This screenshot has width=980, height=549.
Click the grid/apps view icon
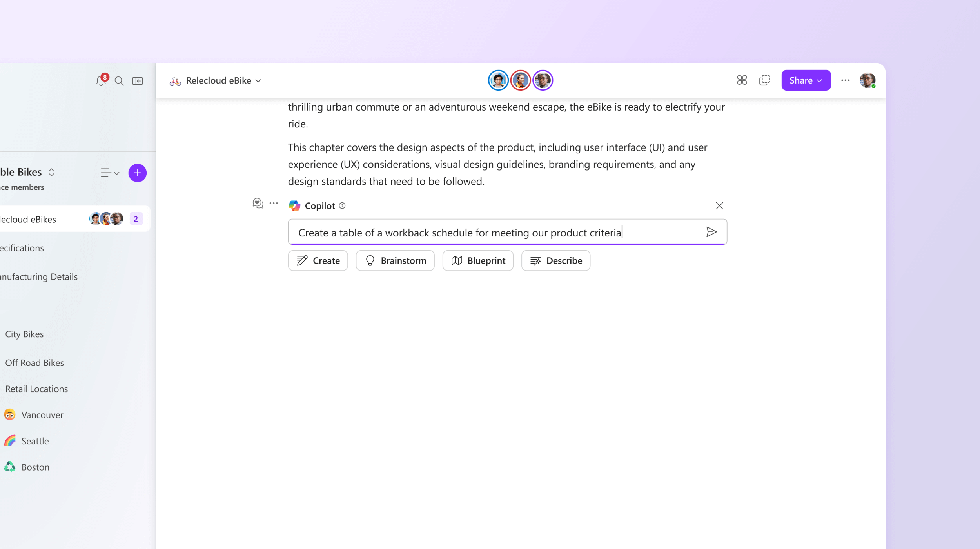(x=741, y=80)
